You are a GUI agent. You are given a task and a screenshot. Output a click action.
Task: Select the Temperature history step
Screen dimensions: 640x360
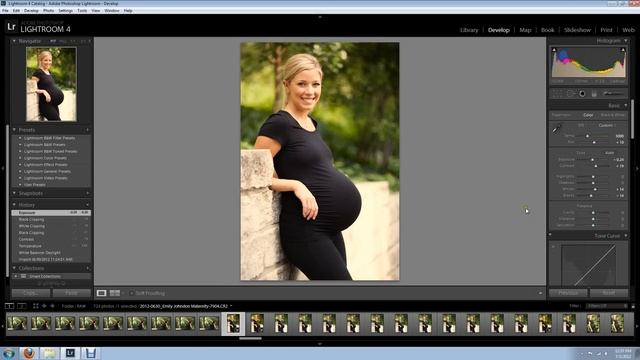pyautogui.click(x=51, y=246)
